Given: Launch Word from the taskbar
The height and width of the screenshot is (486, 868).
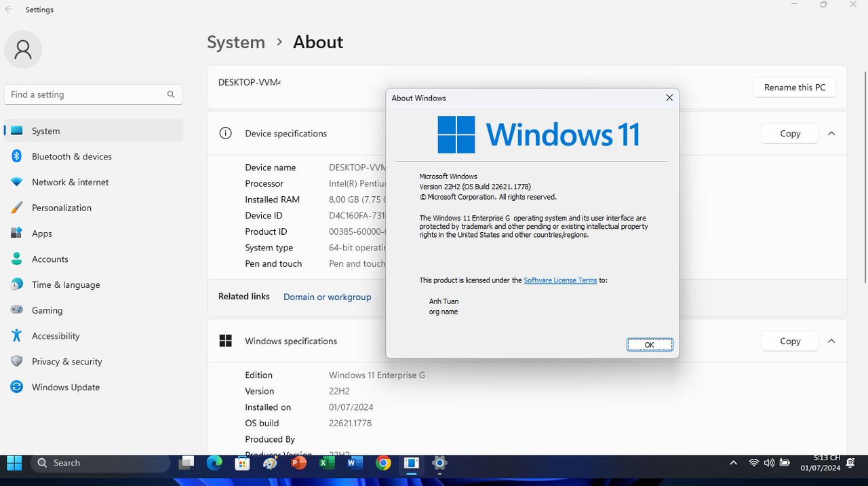Looking at the screenshot, I should [x=355, y=463].
